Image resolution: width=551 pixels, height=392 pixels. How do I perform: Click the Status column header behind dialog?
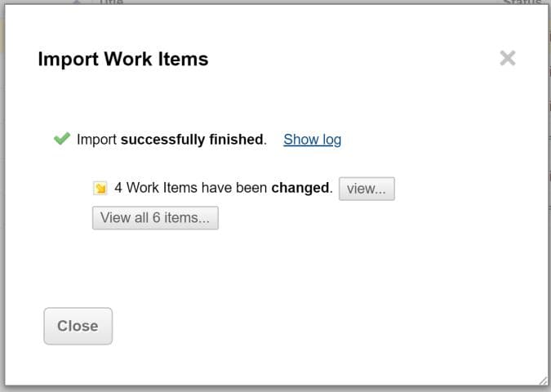tap(521, 2)
